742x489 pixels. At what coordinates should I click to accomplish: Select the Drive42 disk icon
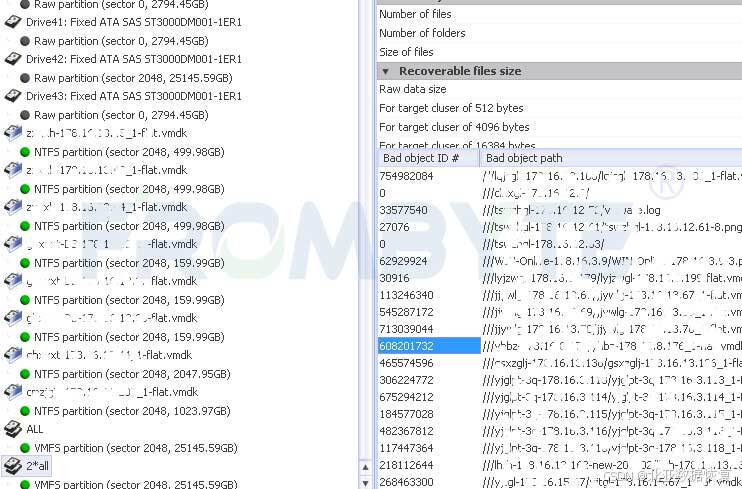13,59
